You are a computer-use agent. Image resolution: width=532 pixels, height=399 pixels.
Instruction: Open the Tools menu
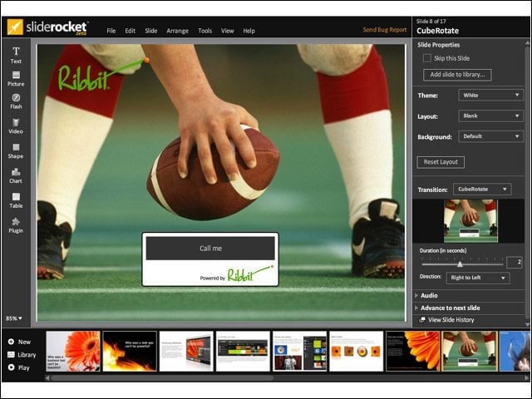click(x=205, y=31)
